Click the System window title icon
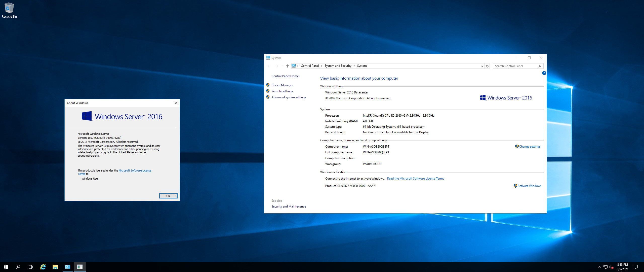 (268, 58)
